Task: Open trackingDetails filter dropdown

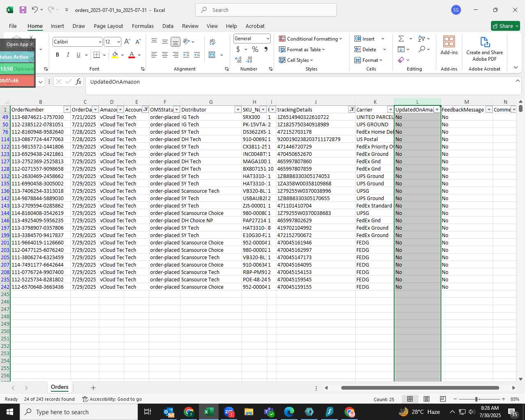Action: tap(352, 110)
